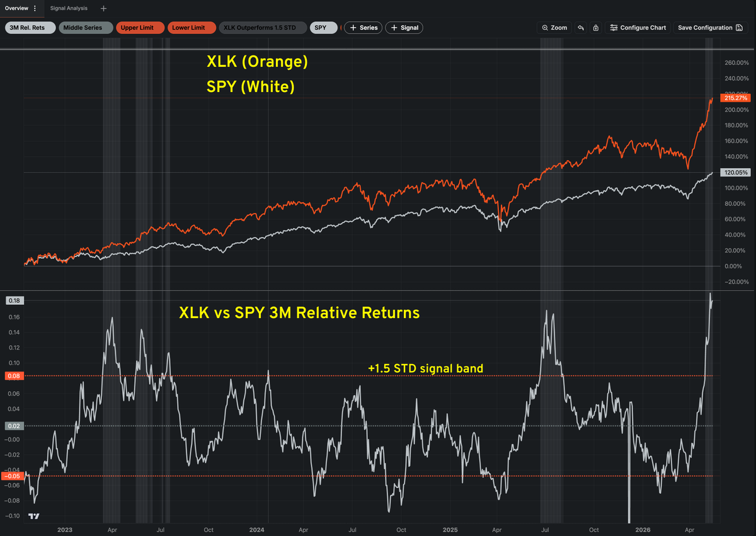Screen dimensions: 756x536
Task: Add a new Signal
Action: click(404, 28)
